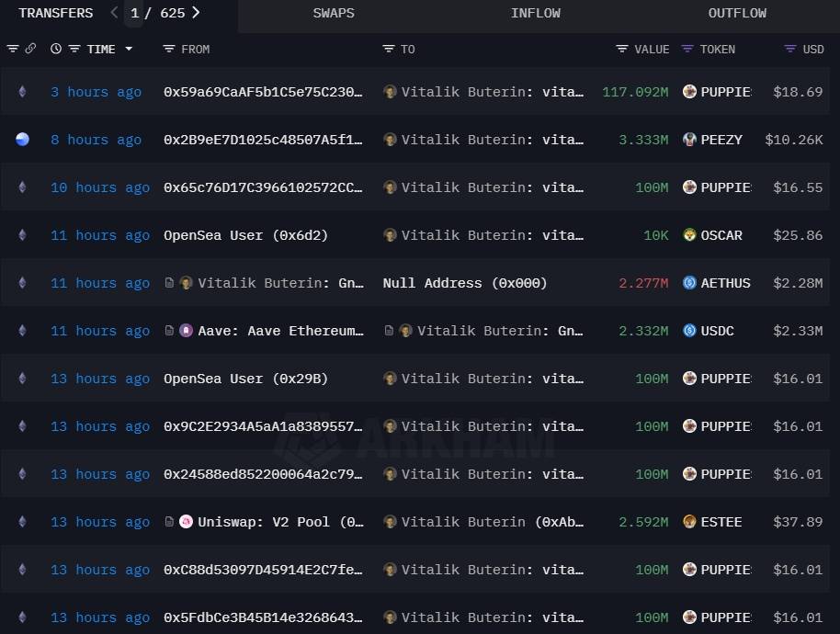
Task: Click the $2.33M USD amount
Action: [x=799, y=331]
